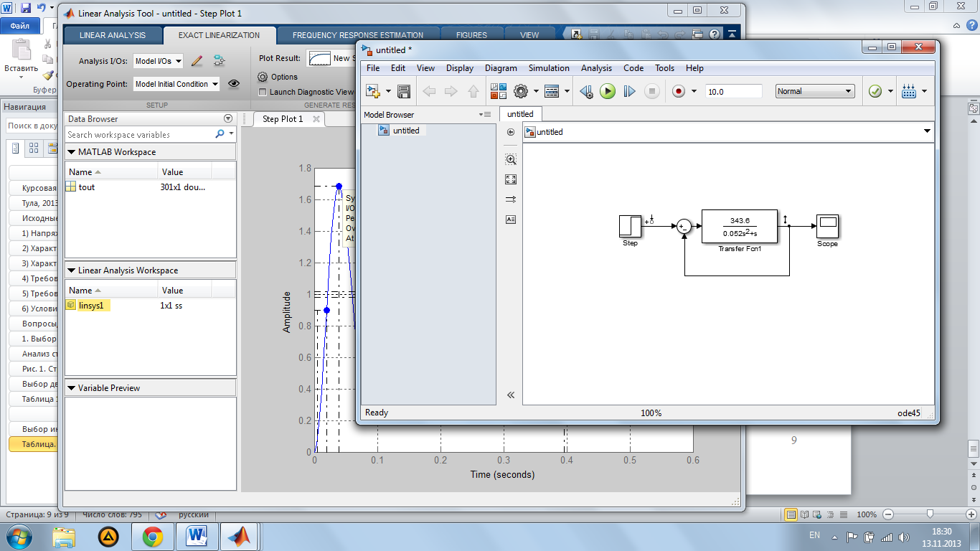The image size is (980, 551).
Task: Click the Build Model icon
Action: [x=908, y=91]
